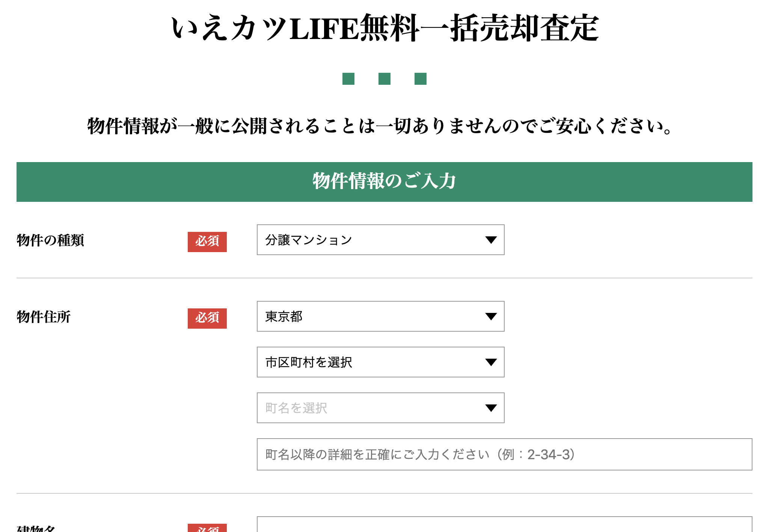
Task: Click the red 必須 badge beside 物件の種類
Action: pos(207,242)
